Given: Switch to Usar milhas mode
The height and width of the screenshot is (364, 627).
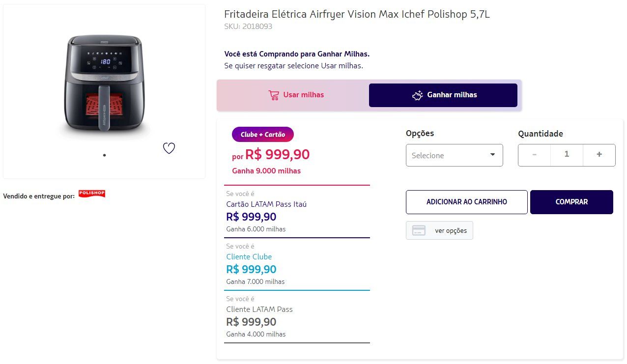Looking at the screenshot, I should click(295, 95).
